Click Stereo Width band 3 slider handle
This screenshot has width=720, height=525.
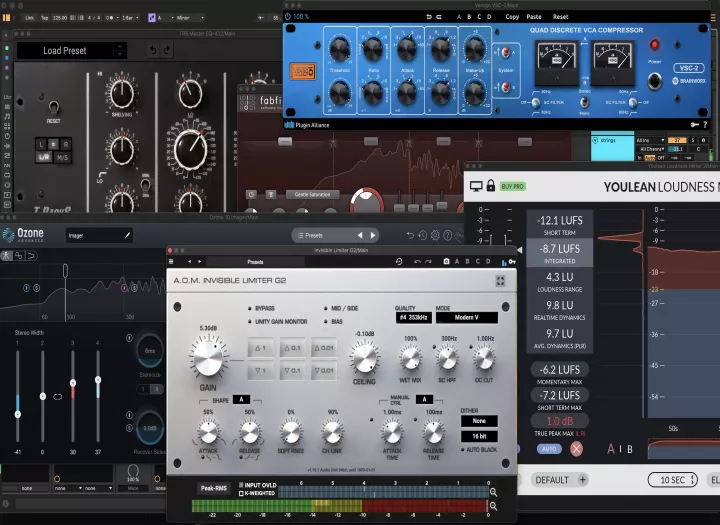tap(73, 383)
